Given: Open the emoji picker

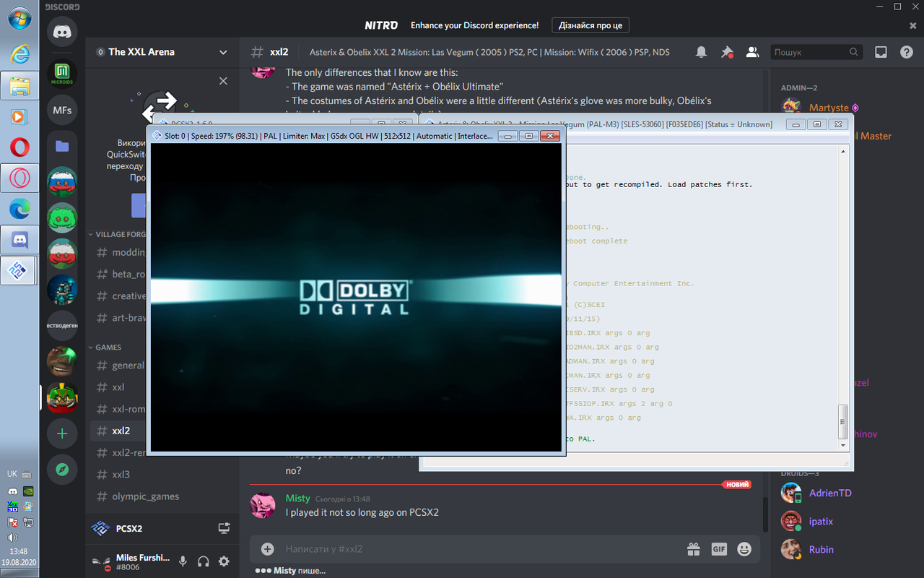Looking at the screenshot, I should (x=744, y=549).
